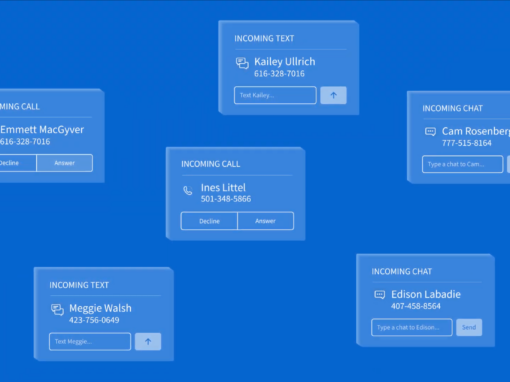Click the phone icon beside Ines Littel
The image size is (510, 382).
[x=188, y=190]
